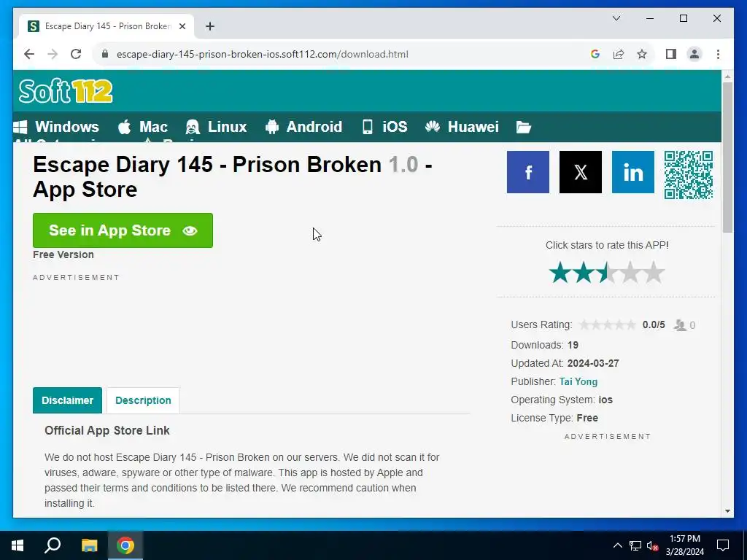747x560 pixels.
Task: Open File Explorer from taskbar
Action: pos(89,545)
